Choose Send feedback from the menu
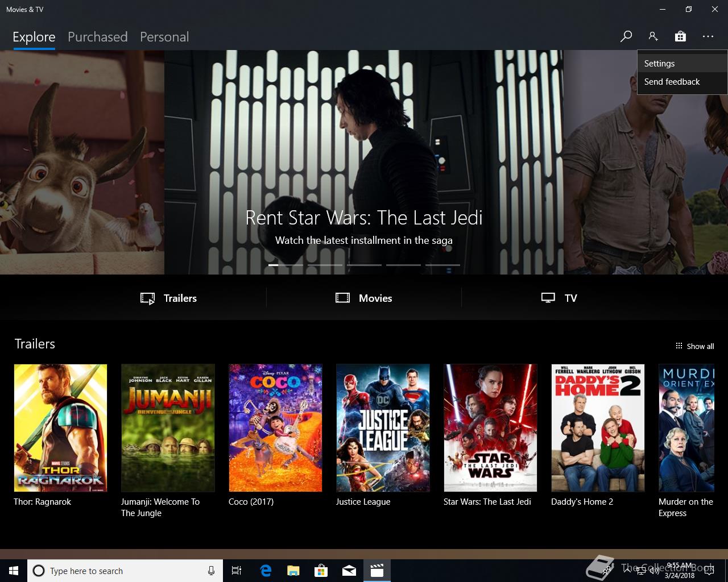The width and height of the screenshot is (728, 582). (x=682, y=82)
